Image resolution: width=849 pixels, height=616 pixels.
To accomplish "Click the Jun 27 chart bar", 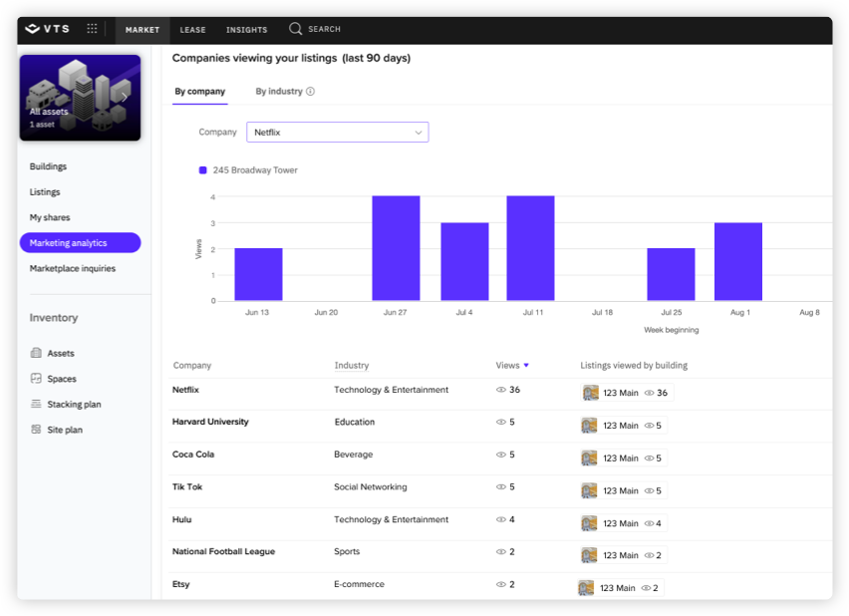I will (396, 248).
